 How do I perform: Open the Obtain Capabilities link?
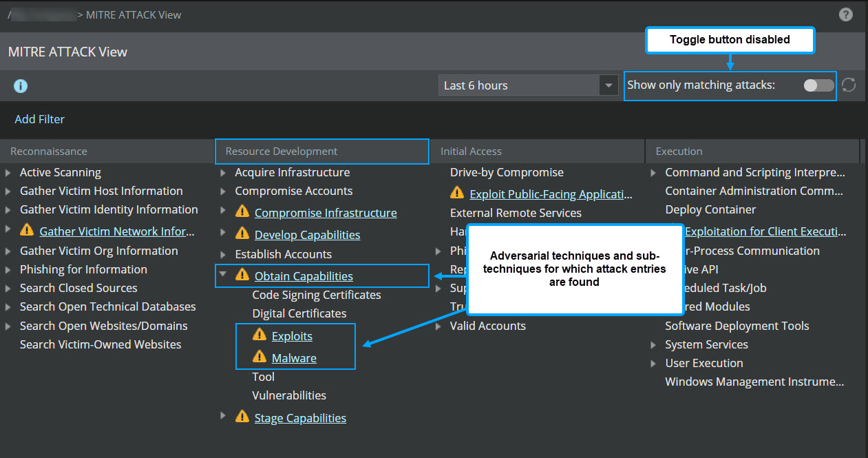click(x=304, y=276)
